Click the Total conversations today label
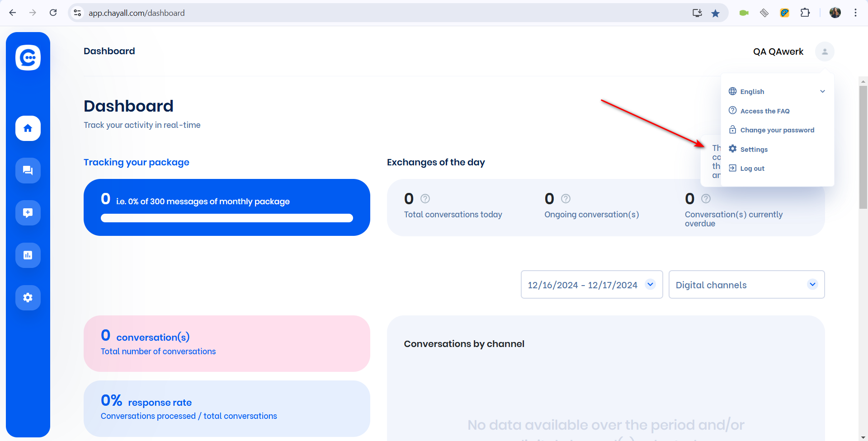 click(453, 215)
